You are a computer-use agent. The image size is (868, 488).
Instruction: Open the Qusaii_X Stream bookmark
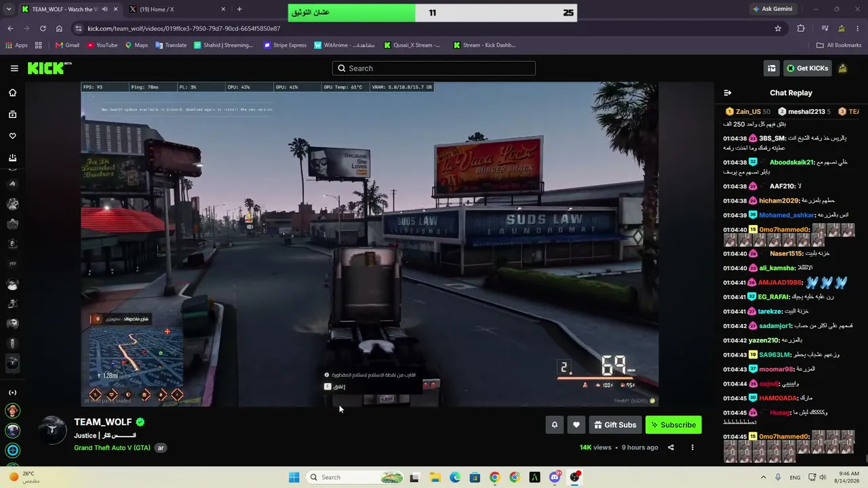(x=412, y=45)
